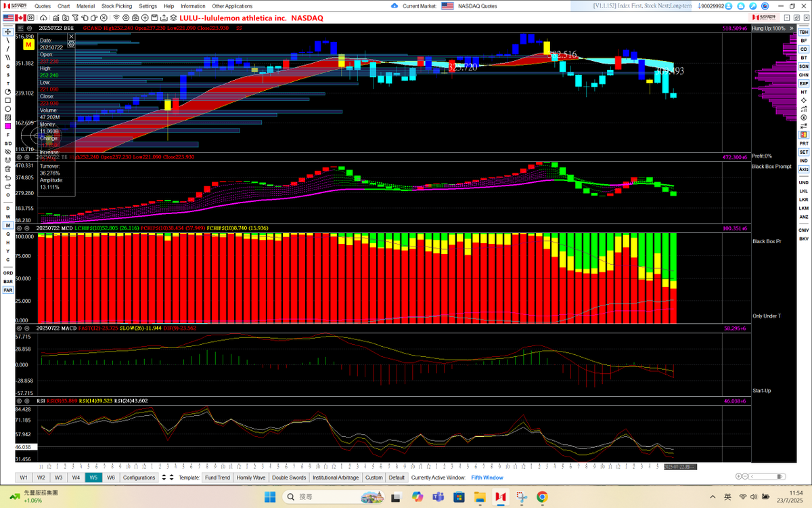Close the date info tooltip panel
The image size is (812, 508).
point(71,36)
